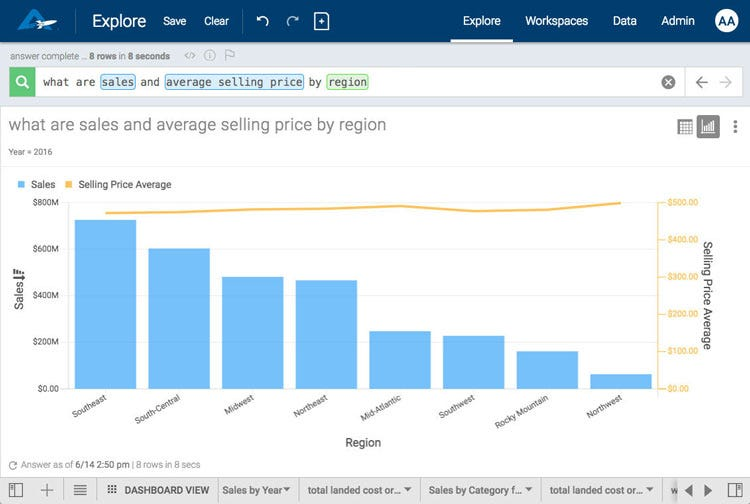Switch to bar chart view
The width and height of the screenshot is (750, 504).
(708, 127)
